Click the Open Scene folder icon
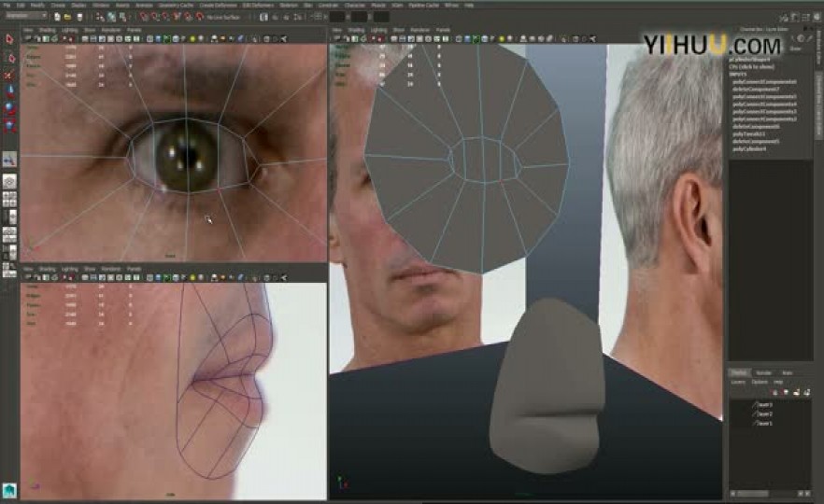824x504 pixels. pyautogui.click(x=68, y=17)
